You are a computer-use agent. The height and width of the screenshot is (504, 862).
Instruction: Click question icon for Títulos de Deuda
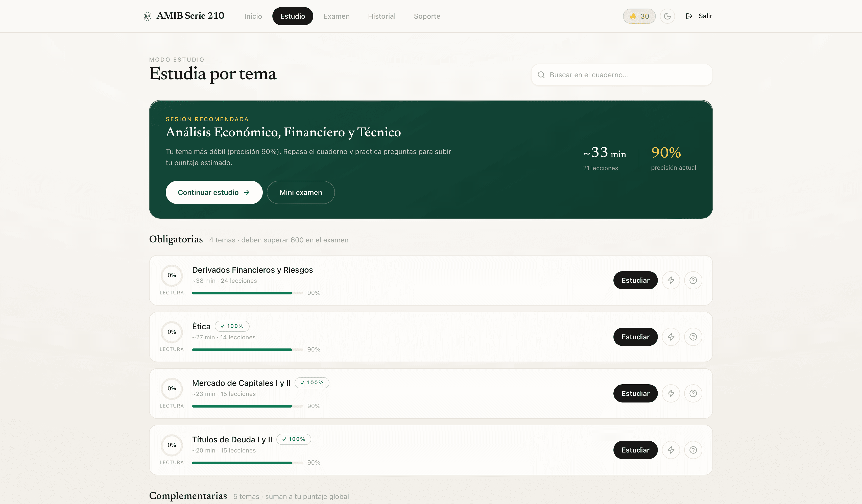pos(693,450)
